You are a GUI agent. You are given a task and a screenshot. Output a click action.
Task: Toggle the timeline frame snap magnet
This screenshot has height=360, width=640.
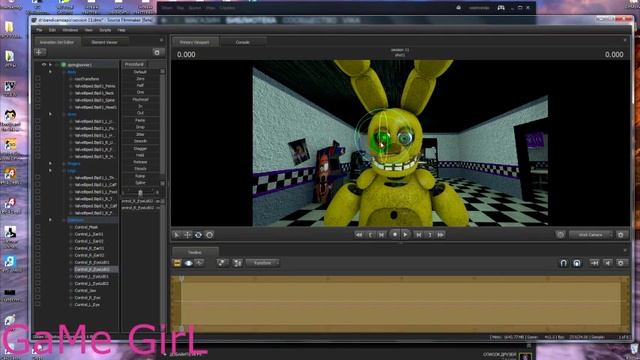(x=577, y=263)
